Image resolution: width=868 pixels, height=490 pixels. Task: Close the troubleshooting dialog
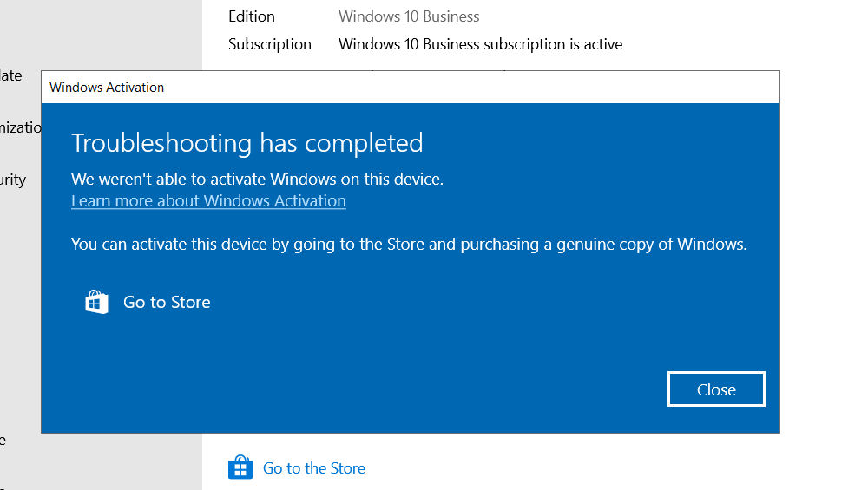[716, 389]
